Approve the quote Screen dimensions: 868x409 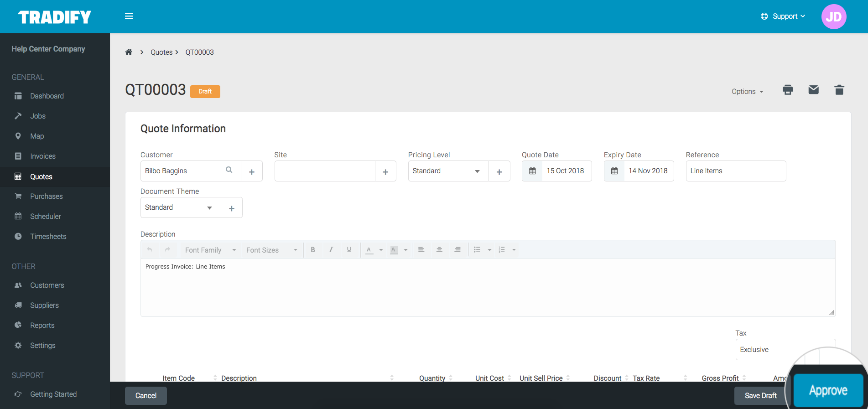pos(828,390)
